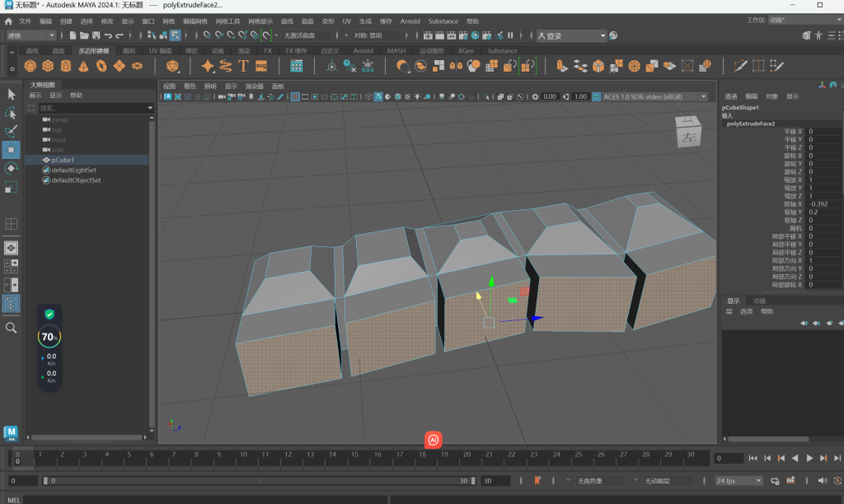The image size is (844, 504).
Task: Click the time range slider bar
Action: coord(259,480)
